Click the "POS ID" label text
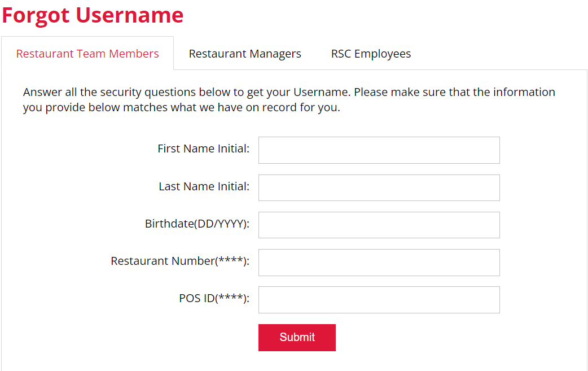Screen dimensions: 588x371 pyautogui.click(x=197, y=298)
